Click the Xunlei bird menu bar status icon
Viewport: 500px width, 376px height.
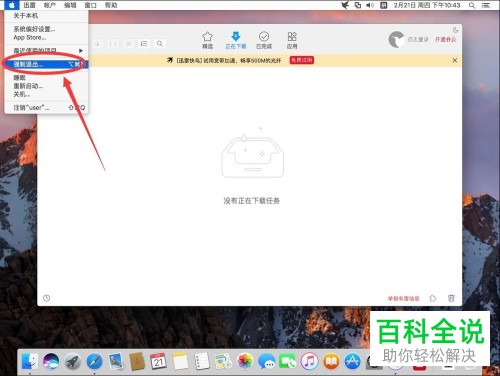(x=345, y=5)
